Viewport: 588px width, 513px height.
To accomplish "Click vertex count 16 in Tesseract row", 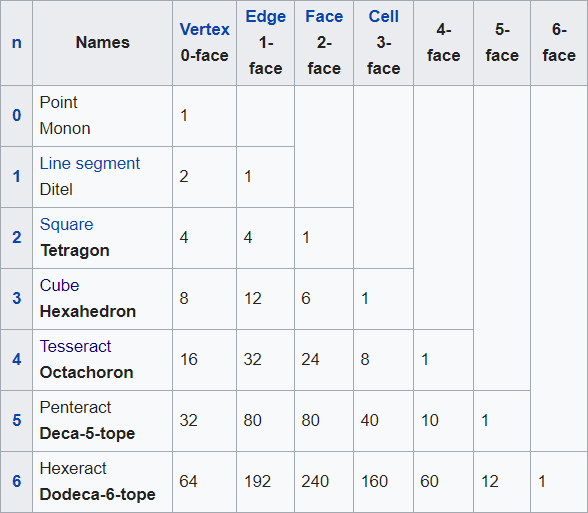I will tap(188, 360).
